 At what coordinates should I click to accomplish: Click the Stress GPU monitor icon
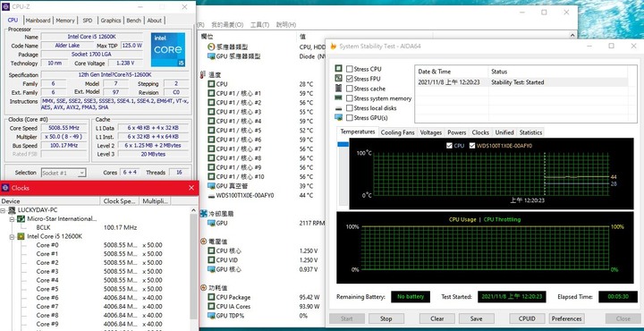pos(338,117)
